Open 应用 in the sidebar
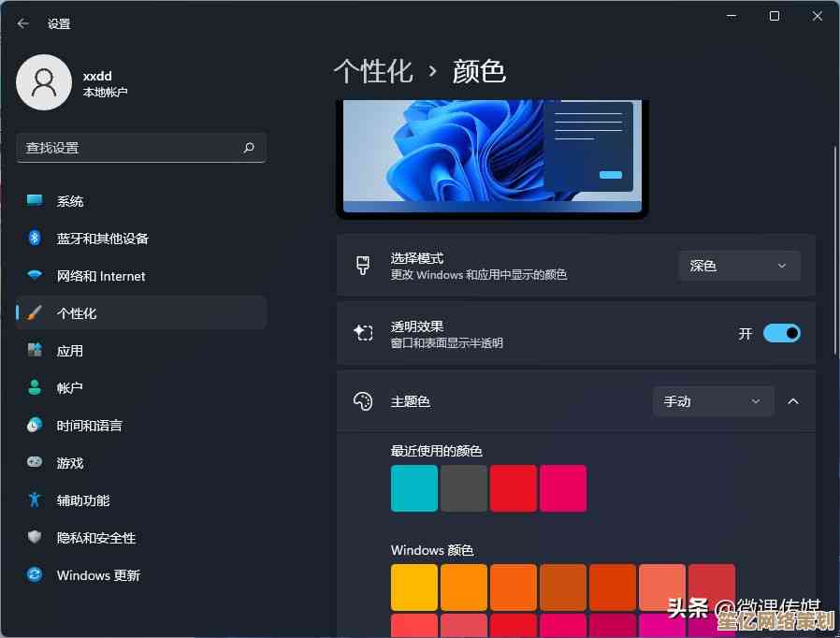The height and width of the screenshot is (638, 840). point(70,351)
